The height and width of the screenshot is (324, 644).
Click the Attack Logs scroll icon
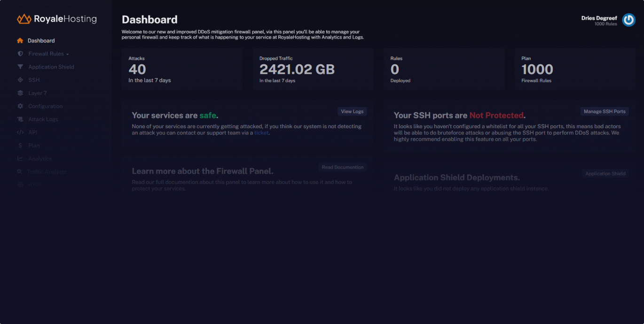click(20, 120)
